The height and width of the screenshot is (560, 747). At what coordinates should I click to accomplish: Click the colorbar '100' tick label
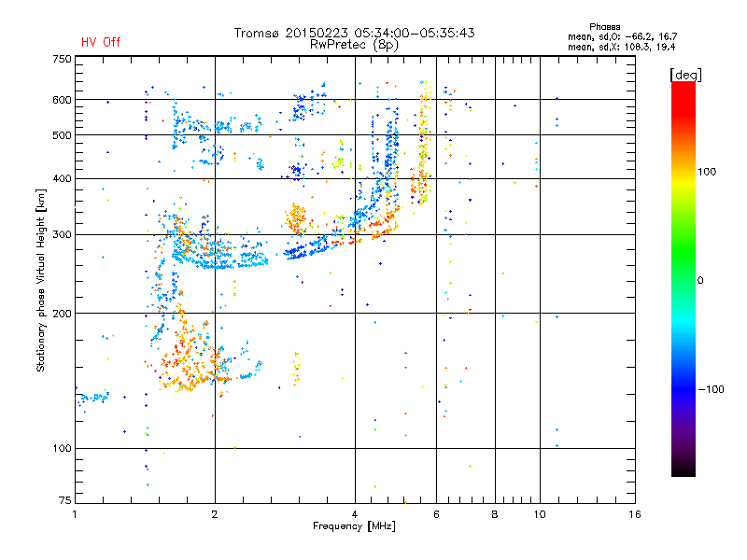707,172
